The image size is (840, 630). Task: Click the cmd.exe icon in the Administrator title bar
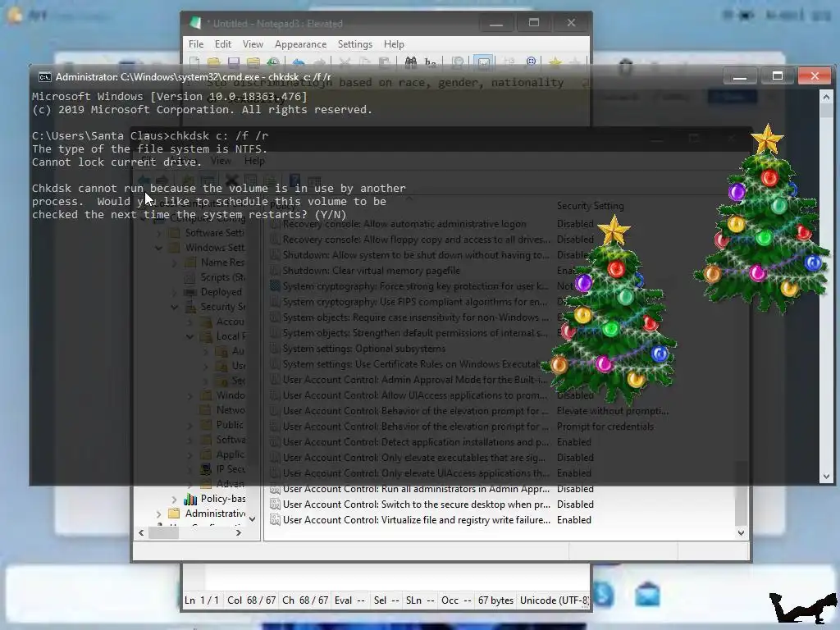[45, 77]
